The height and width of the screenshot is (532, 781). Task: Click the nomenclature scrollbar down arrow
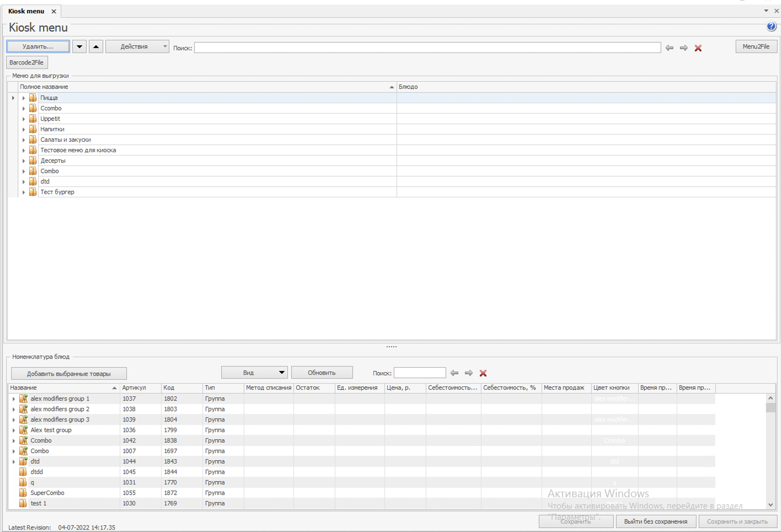771,505
